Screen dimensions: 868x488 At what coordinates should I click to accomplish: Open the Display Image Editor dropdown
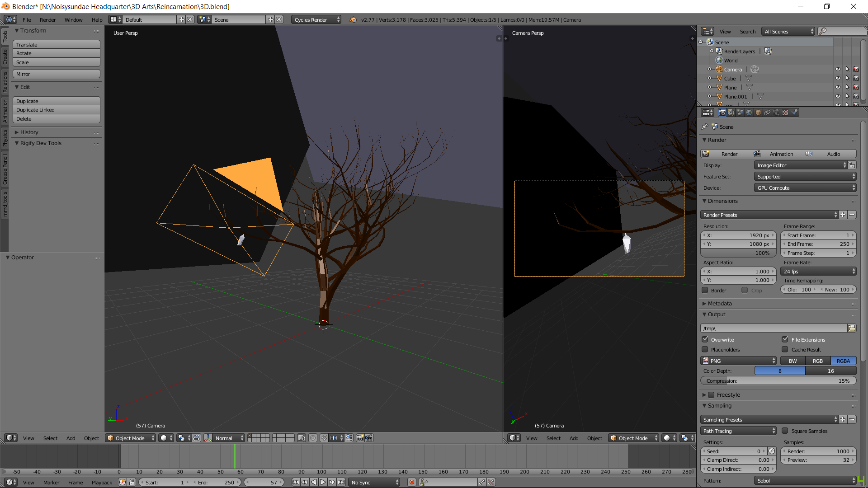pyautogui.click(x=801, y=165)
